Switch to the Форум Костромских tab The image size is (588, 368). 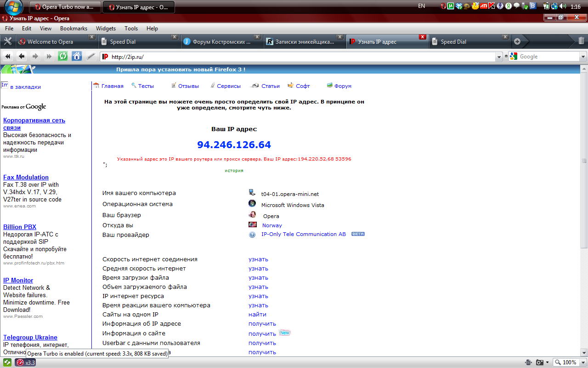[222, 41]
